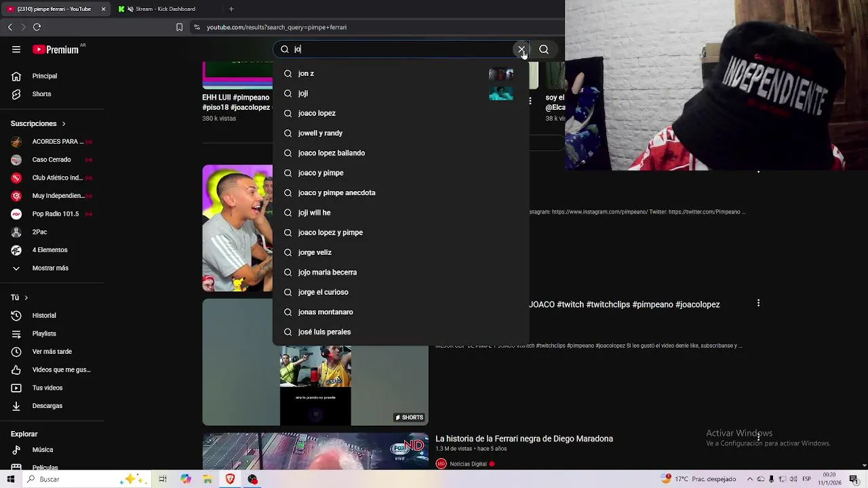Expand Mostrar más subscriptions list
The height and width of the screenshot is (488, 868).
pyautogui.click(x=52, y=268)
